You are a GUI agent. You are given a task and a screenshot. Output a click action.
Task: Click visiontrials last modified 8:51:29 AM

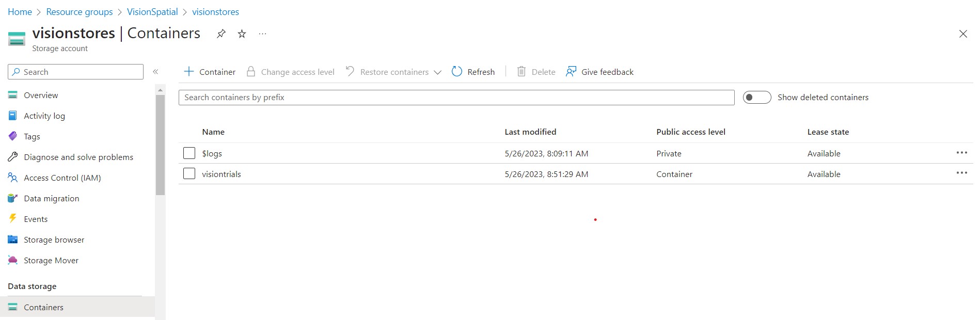click(x=546, y=174)
